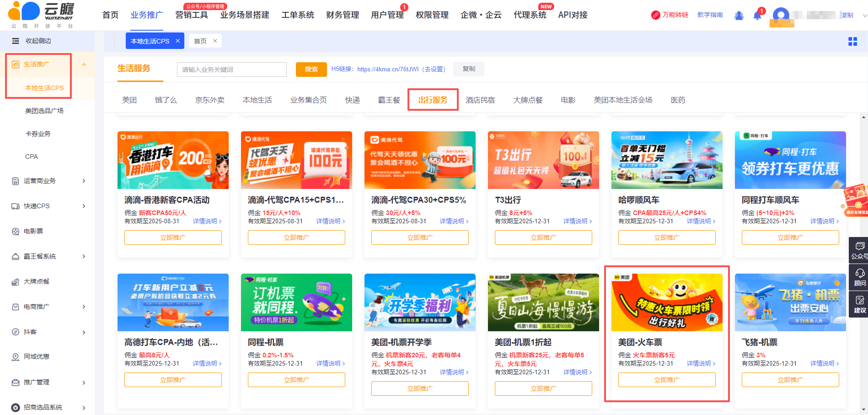Open the H5 link 4kma.cn URL

(388, 69)
